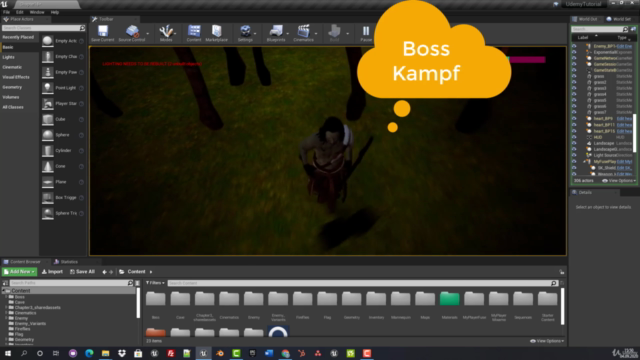The image size is (640, 360).
Task: Open Build options dropdown arrow
Action: 347,33
